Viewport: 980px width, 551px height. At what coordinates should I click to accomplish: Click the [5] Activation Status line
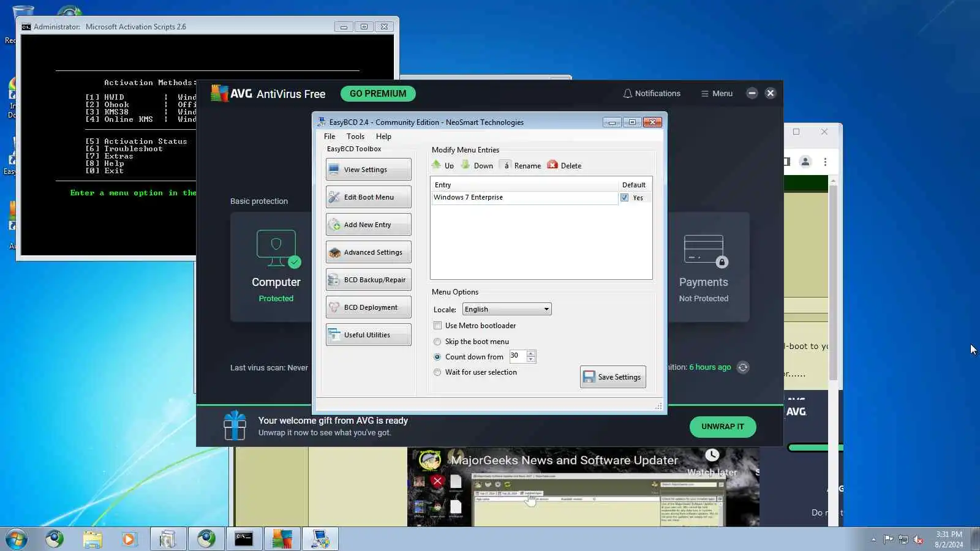pyautogui.click(x=136, y=141)
